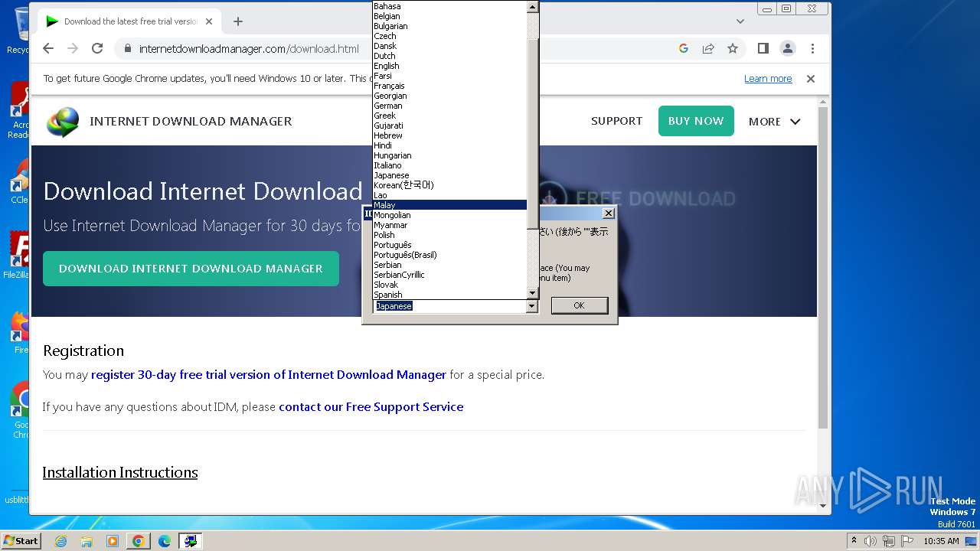This screenshot has height=551, width=980.
Task: Pick Greek from the list
Action: pyautogui.click(x=450, y=116)
